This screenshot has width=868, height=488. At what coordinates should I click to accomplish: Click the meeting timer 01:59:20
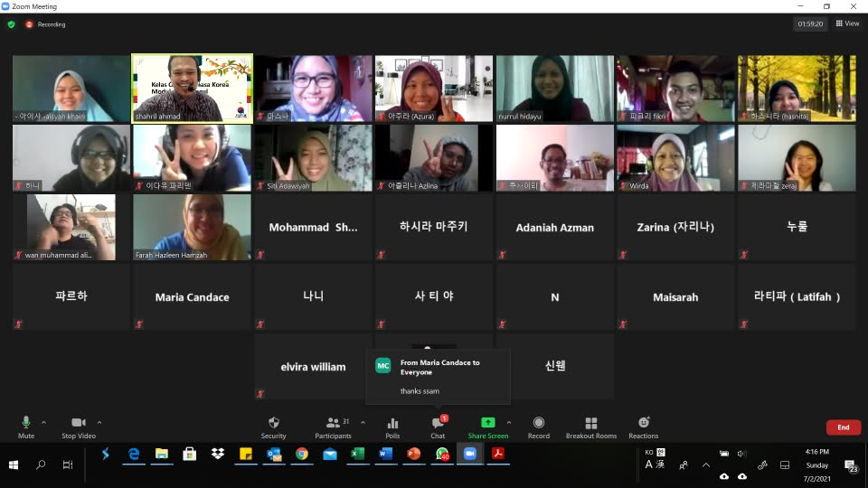pyautogui.click(x=810, y=23)
